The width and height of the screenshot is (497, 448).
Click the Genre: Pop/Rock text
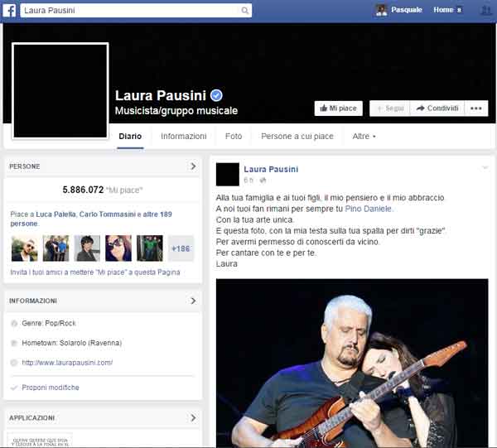49,323
